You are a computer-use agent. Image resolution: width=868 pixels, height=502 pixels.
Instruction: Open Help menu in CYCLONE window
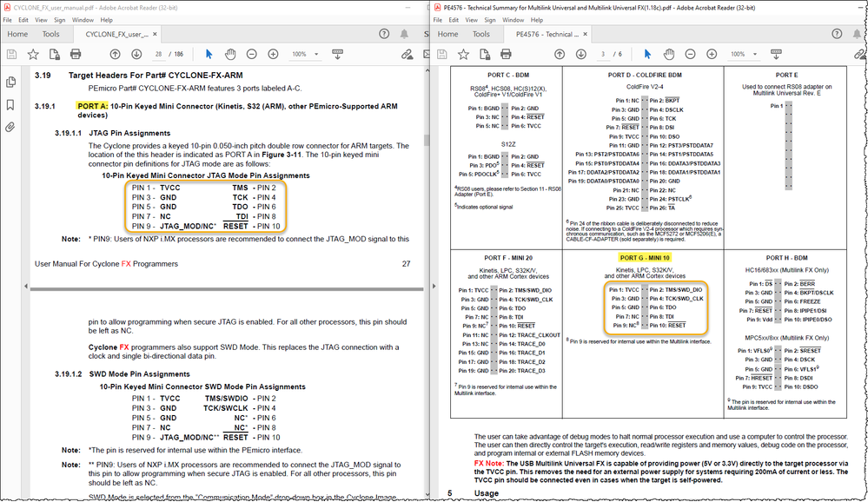coord(106,20)
